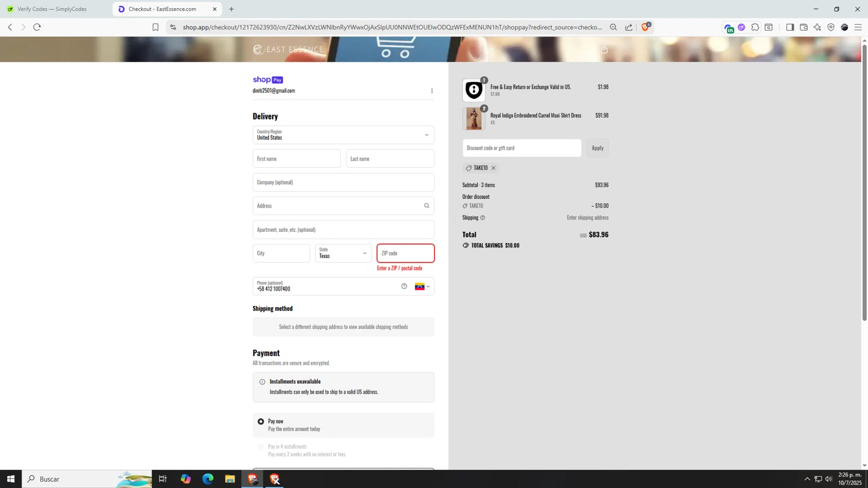Click the City field
This screenshot has height=488, width=868.
281,253
